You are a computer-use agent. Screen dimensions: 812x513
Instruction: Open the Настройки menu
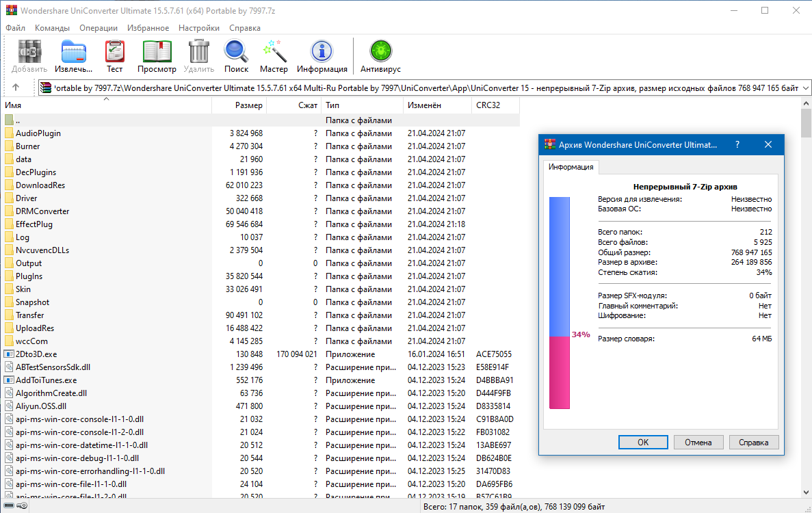pyautogui.click(x=199, y=28)
